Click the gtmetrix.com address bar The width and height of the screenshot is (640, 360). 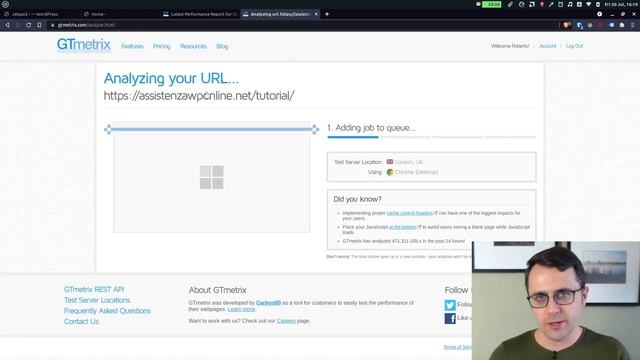(x=302, y=25)
